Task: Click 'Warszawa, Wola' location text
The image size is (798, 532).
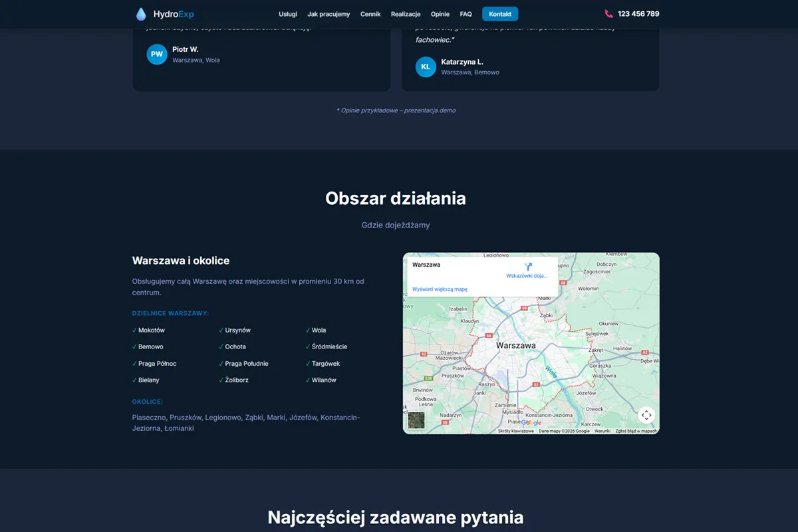Action: pyautogui.click(x=196, y=60)
